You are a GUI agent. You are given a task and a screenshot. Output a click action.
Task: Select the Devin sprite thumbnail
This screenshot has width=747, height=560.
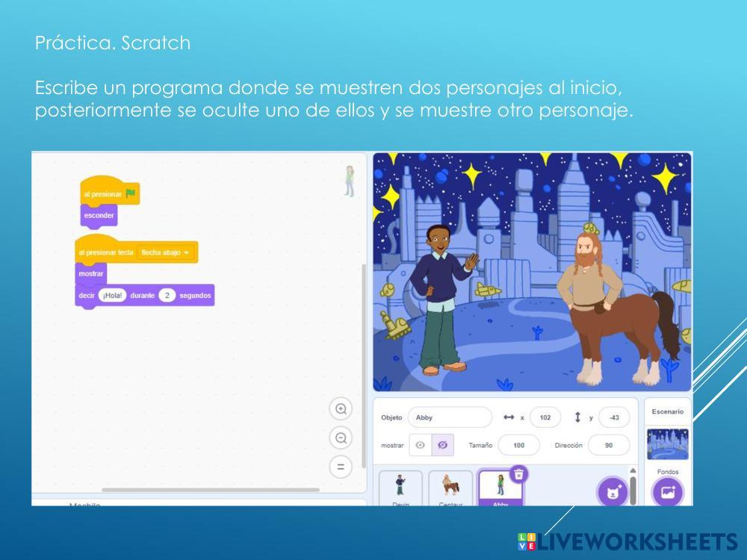pyautogui.click(x=400, y=488)
